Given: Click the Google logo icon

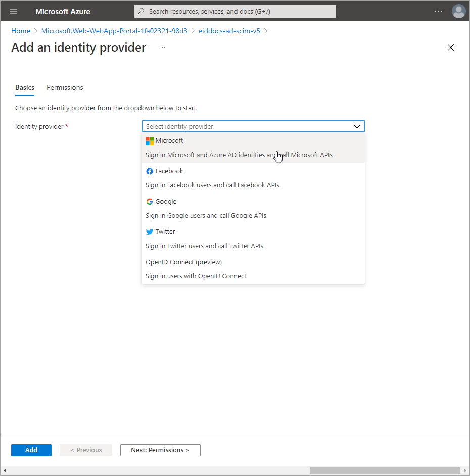Looking at the screenshot, I should tap(150, 202).
